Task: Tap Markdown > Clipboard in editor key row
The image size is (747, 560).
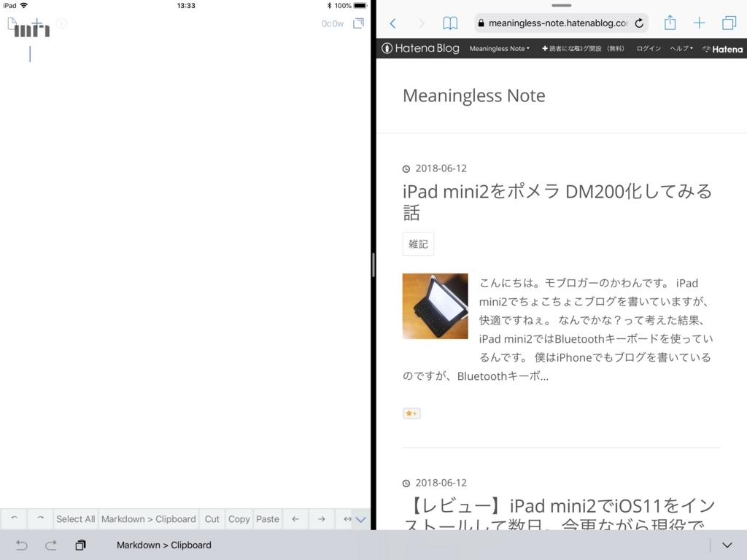Action: point(149,519)
